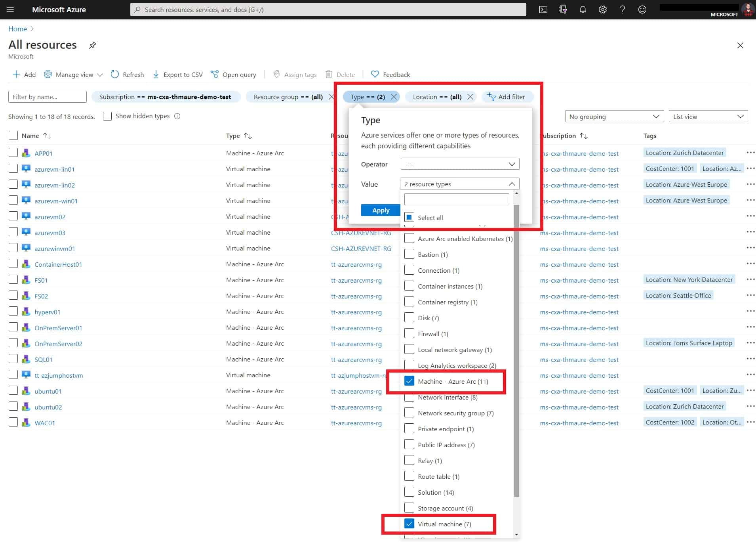Open Manage view menu
756x545 pixels.
tap(74, 75)
